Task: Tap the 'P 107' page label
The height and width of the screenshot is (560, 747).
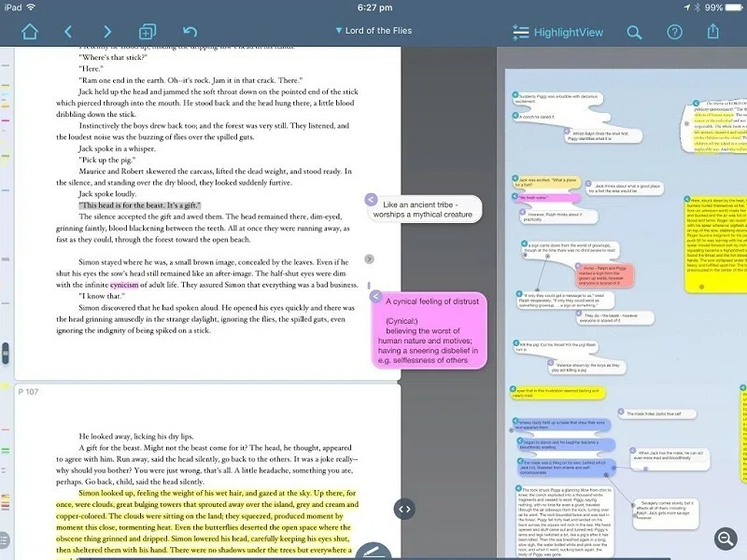Action: pos(28,392)
